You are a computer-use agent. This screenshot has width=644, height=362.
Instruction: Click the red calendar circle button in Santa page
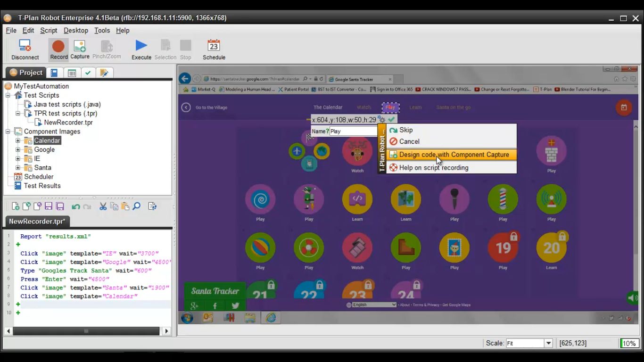tap(624, 107)
